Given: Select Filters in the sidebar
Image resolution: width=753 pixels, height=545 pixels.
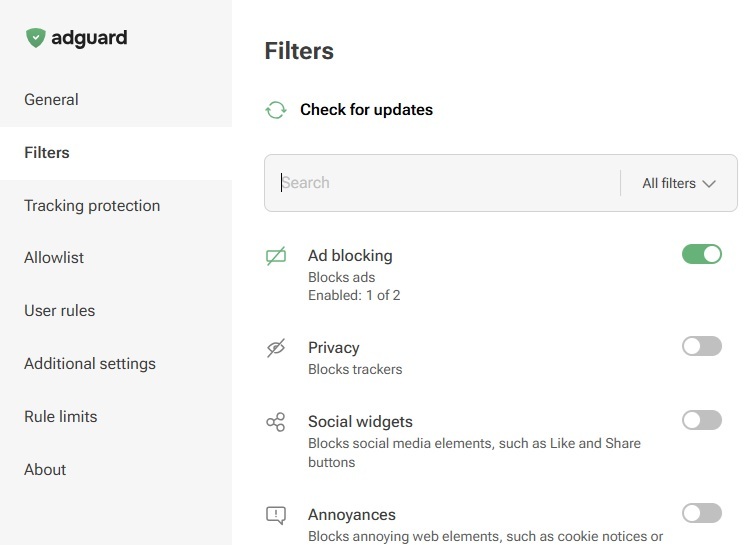Looking at the screenshot, I should coord(116,153).
